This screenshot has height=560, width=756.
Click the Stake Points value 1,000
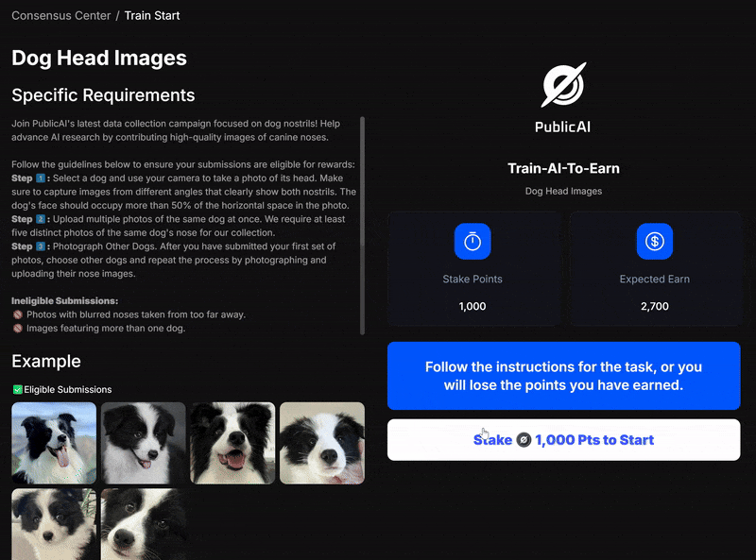coord(472,306)
